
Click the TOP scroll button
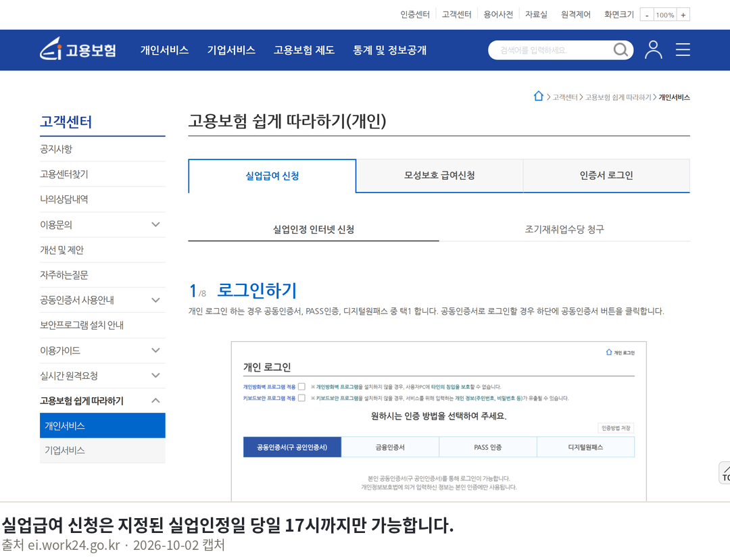coord(725,473)
